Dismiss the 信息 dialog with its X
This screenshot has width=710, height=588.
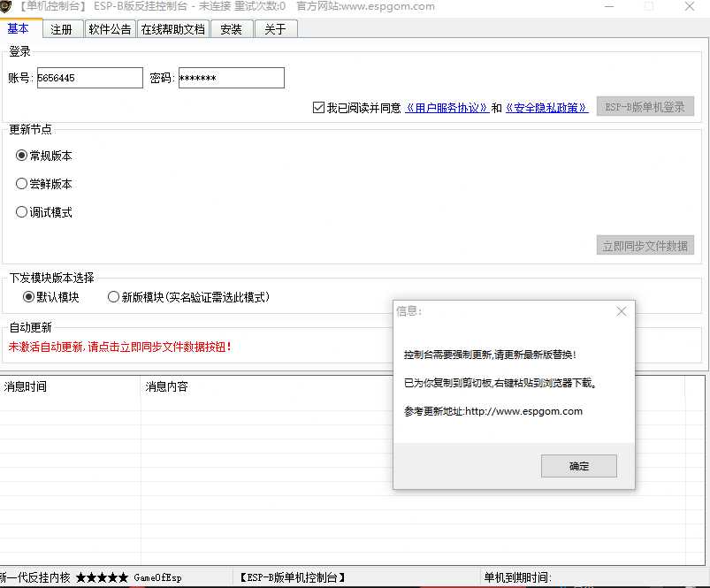621,311
